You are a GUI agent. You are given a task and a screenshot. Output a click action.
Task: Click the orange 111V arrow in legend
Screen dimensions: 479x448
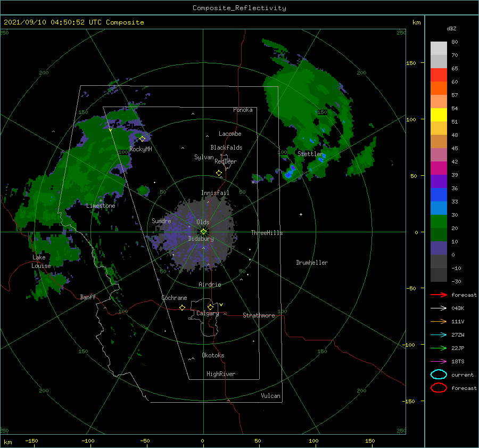pos(439,321)
